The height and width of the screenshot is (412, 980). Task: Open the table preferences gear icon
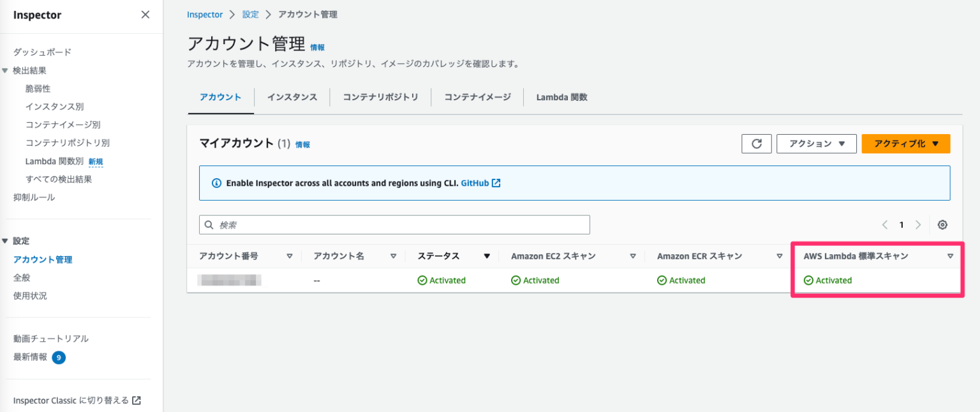coord(942,224)
